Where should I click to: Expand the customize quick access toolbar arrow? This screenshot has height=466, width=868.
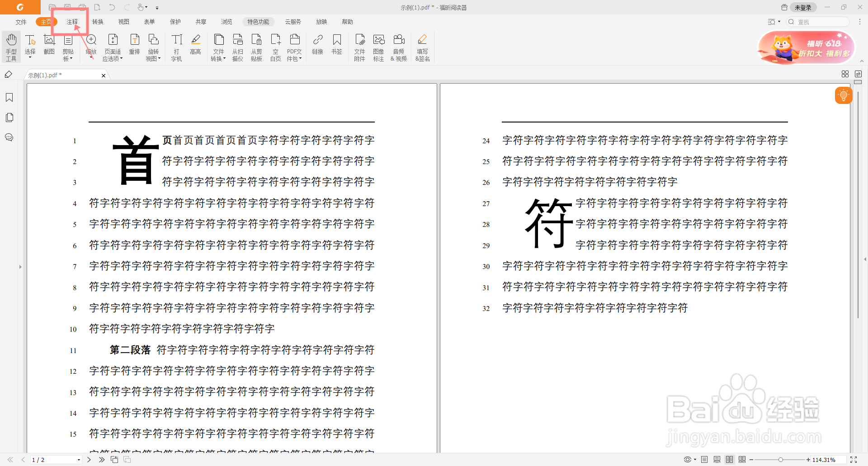[157, 8]
